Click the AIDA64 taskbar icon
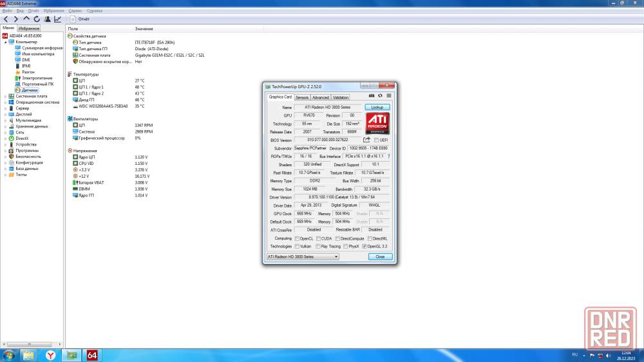Screen dimensions: 644x362 point(92,356)
